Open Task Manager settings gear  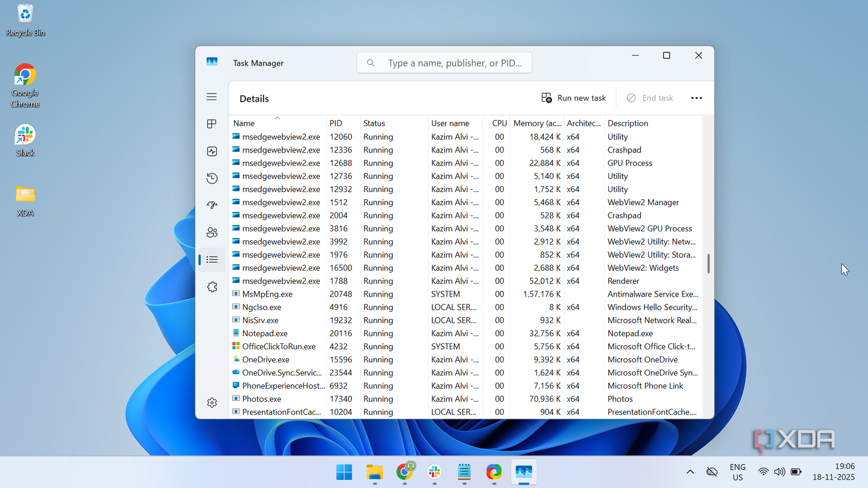[x=211, y=403]
